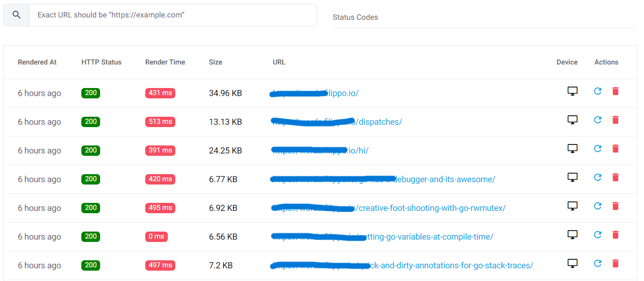Screen dimensions: 644x281
Task: Delete the 34.96 KB homepage entry
Action: tap(615, 91)
